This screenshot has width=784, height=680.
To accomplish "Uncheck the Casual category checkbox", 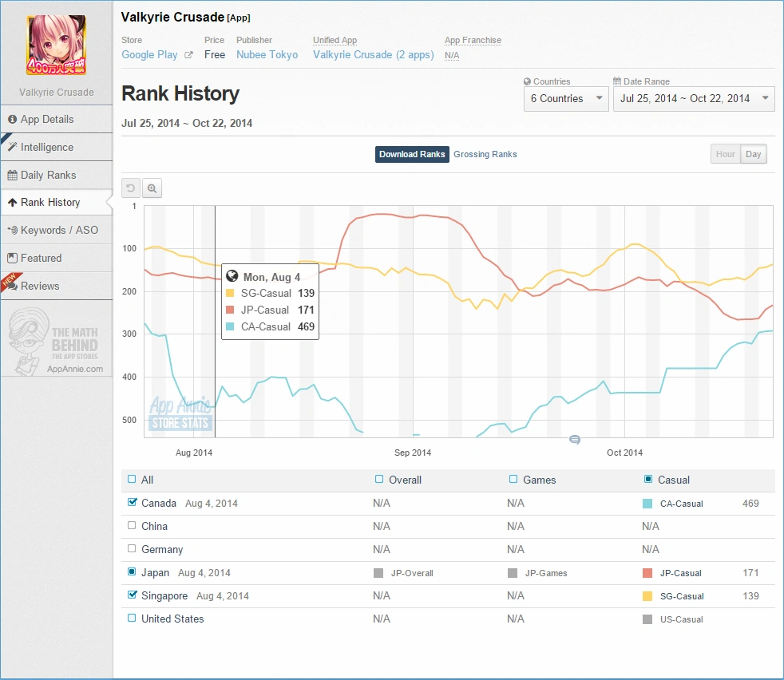I will pos(648,479).
